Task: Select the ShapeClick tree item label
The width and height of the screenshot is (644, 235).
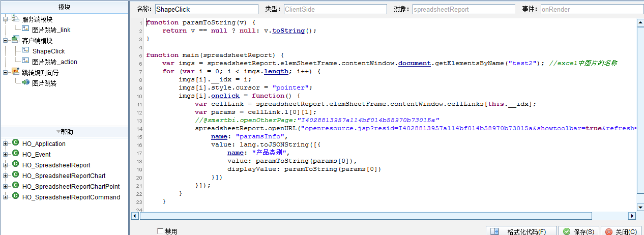Action: click(x=48, y=51)
